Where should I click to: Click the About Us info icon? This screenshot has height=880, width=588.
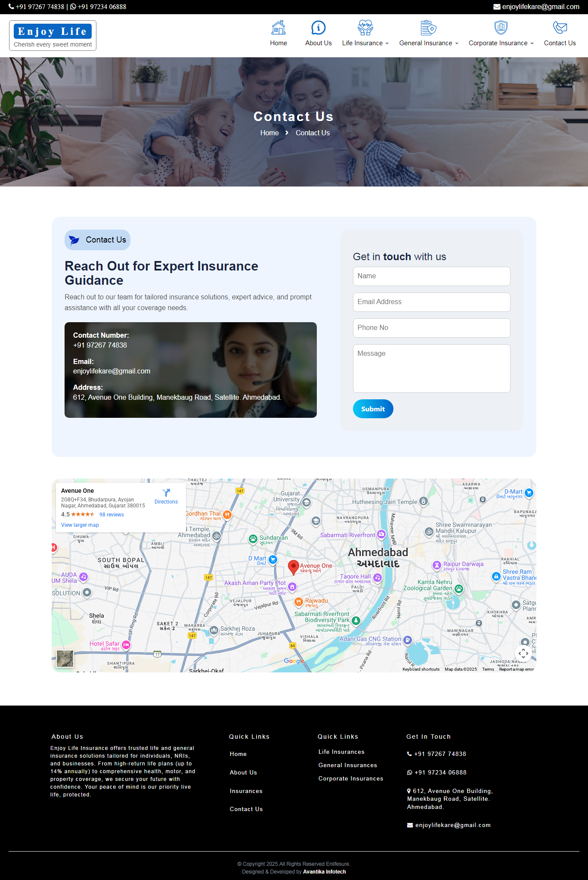(x=318, y=28)
